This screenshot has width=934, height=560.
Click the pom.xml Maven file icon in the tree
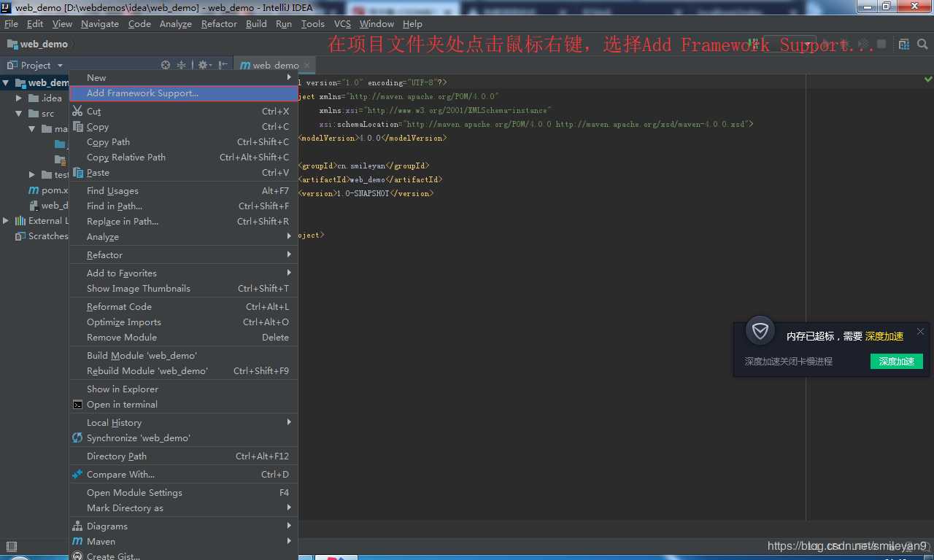point(34,190)
